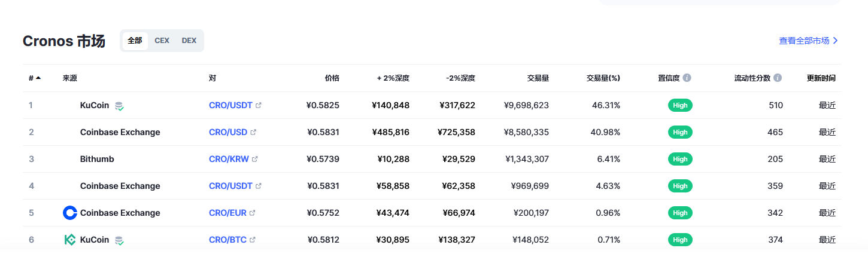Viewport: 868px width, 257px height.
Task: Open external link icon next to CRO/USD
Action: tap(253, 132)
